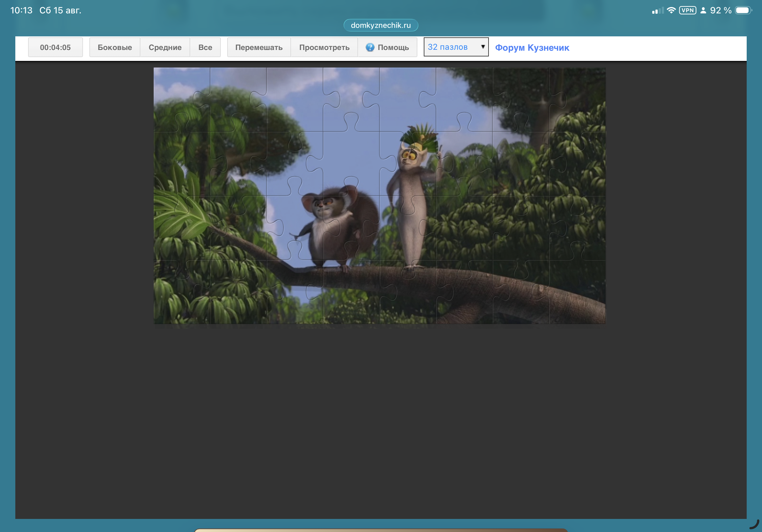This screenshot has height=532, width=762.
Task: Tap the cellular signal bars icon
Action: point(658,10)
